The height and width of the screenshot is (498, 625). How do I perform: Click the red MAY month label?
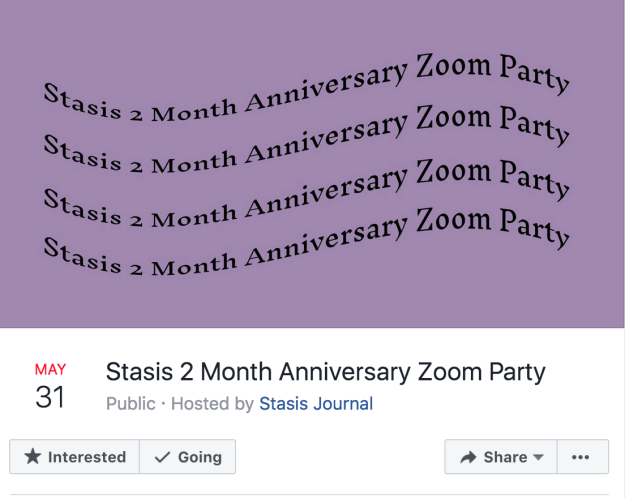[50, 369]
